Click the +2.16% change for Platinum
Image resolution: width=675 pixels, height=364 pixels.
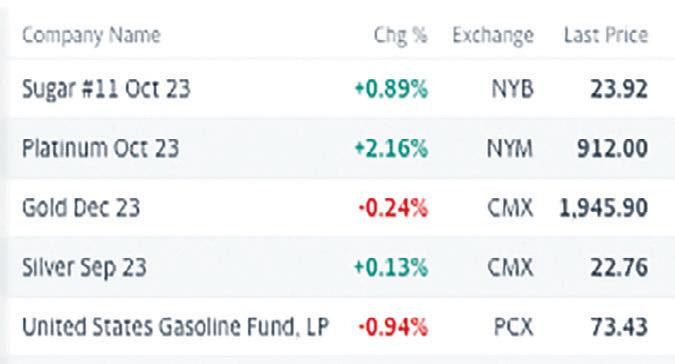(391, 148)
